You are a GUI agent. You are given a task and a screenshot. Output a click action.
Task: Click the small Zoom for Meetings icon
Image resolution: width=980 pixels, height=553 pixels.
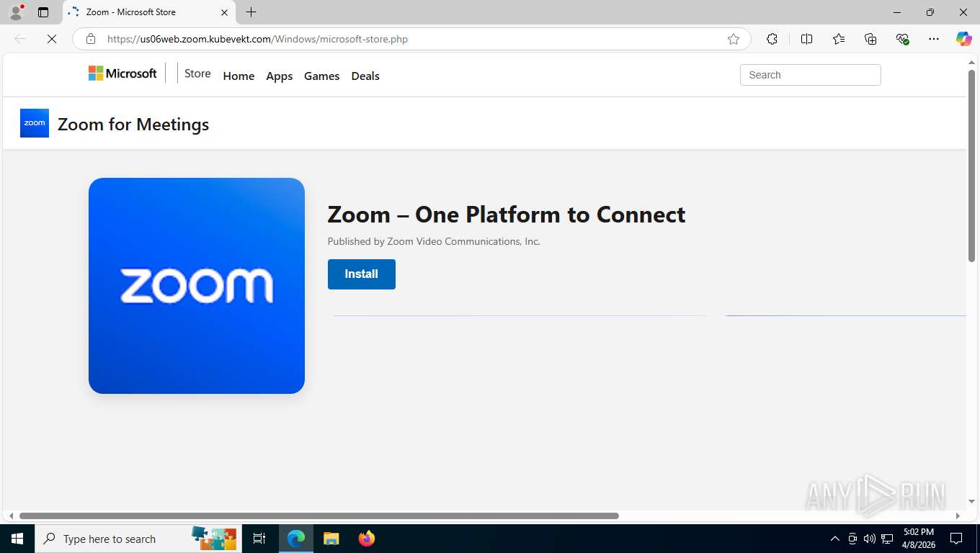(35, 123)
